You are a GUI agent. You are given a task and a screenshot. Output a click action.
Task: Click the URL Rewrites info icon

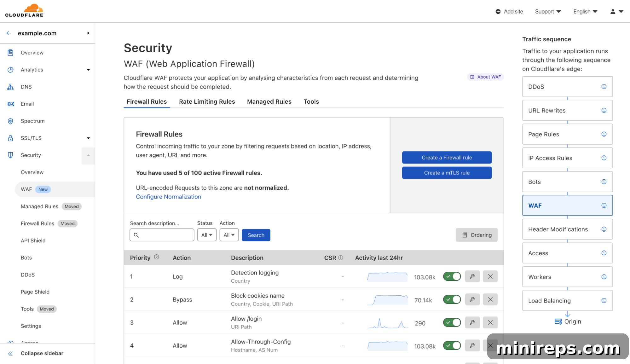[x=604, y=110]
